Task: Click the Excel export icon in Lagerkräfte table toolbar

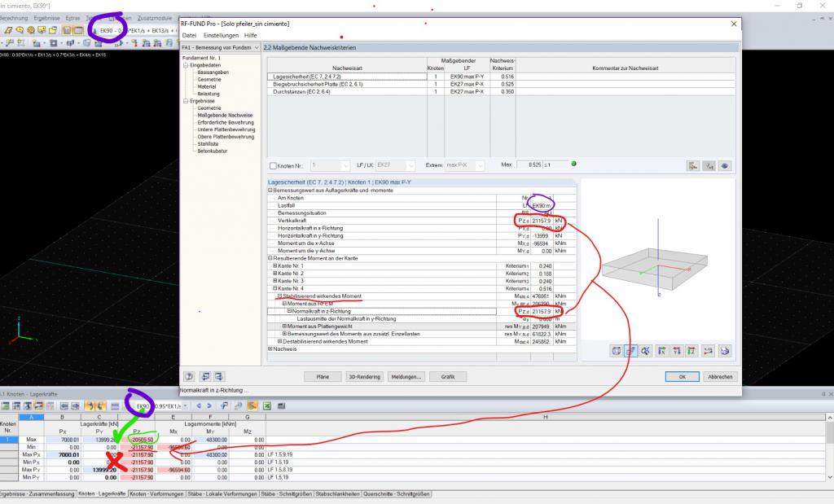Action: [x=267, y=405]
